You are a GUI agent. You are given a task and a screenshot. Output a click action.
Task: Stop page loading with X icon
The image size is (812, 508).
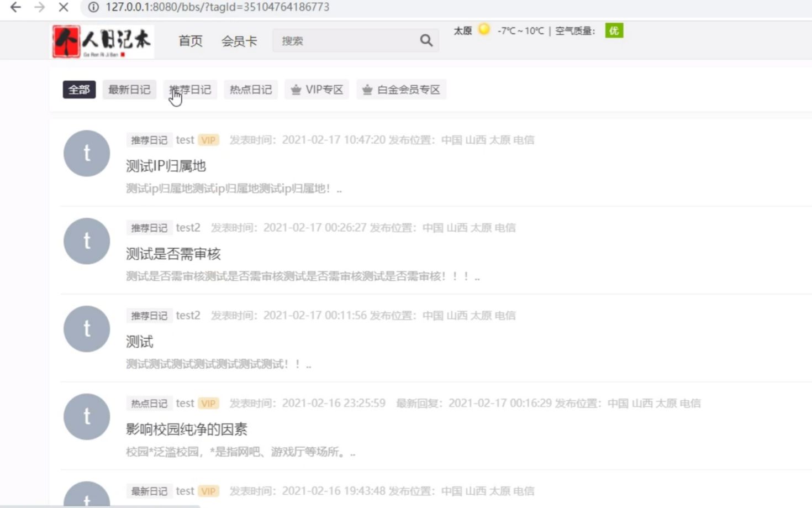coord(64,7)
